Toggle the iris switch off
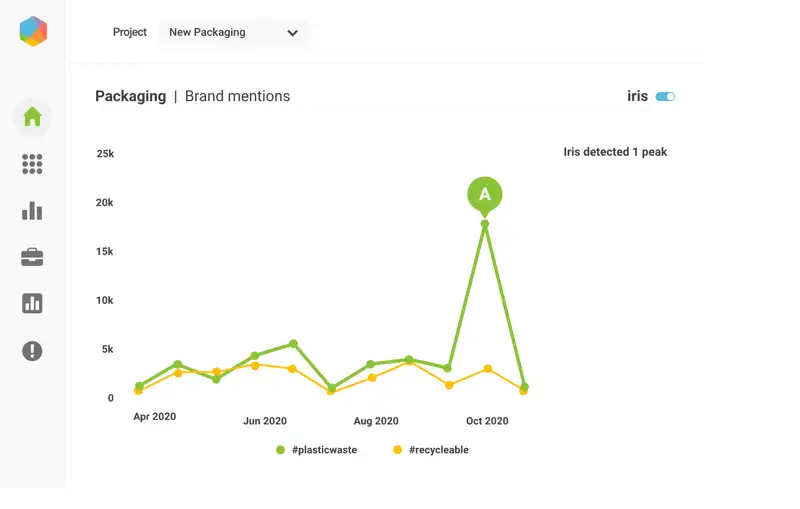The height and width of the screenshot is (509, 800). pos(666,97)
